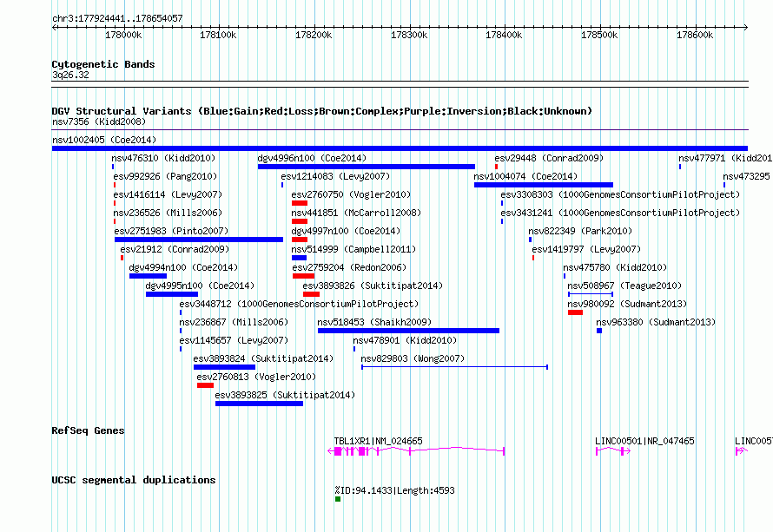
Task: Click the 178300k ruler position label
Action: [x=409, y=35]
